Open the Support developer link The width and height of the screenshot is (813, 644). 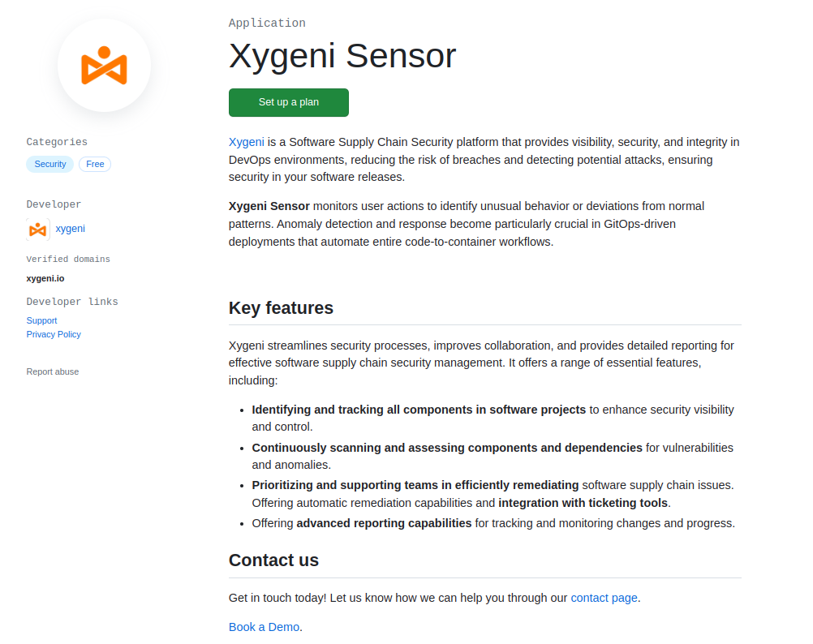pyautogui.click(x=41, y=320)
